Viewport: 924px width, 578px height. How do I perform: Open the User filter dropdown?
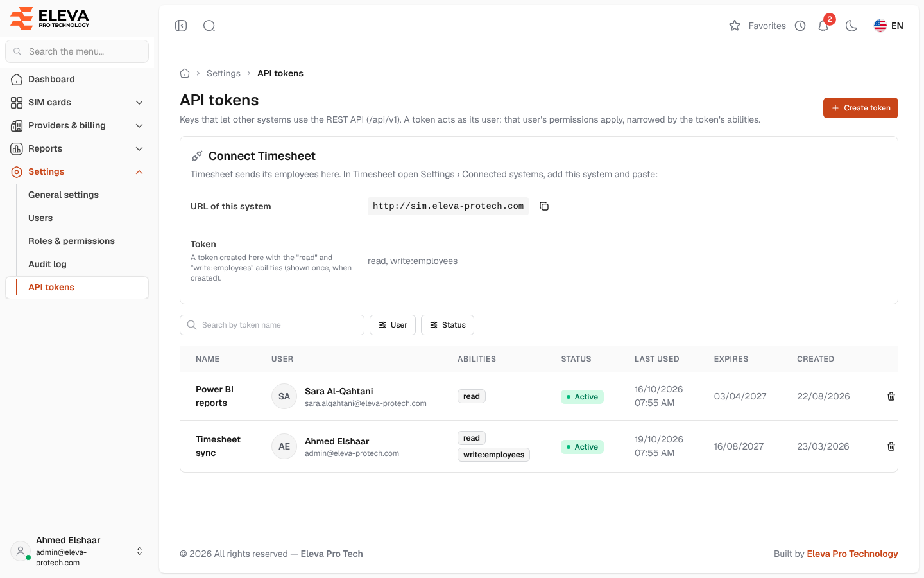pyautogui.click(x=393, y=325)
